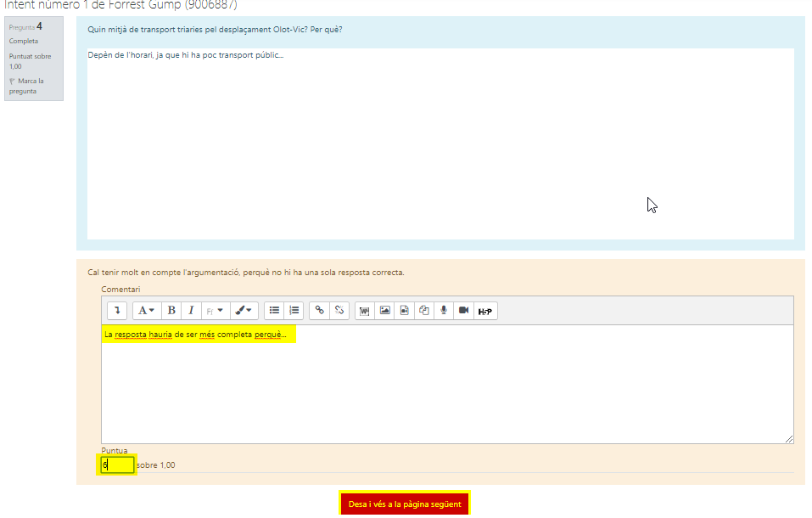
Task: Open the manage files icon
Action: [424, 311]
